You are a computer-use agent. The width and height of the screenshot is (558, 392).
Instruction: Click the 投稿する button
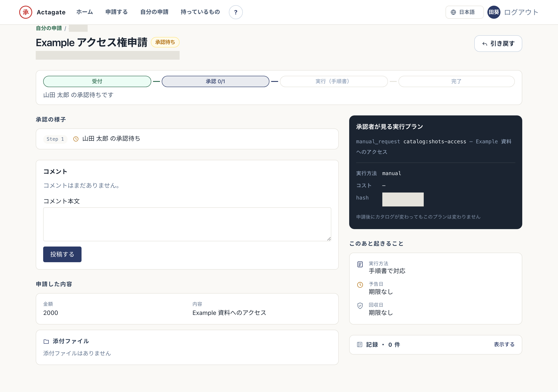click(x=62, y=254)
